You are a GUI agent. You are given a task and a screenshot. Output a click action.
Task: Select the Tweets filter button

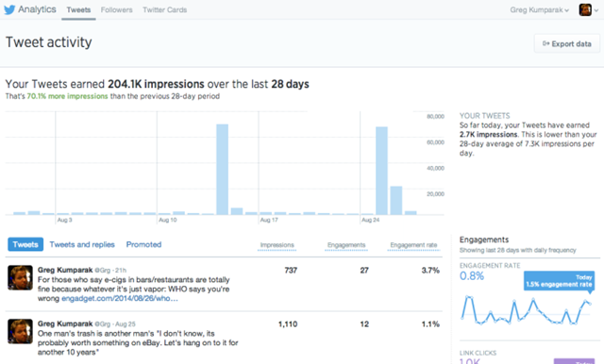[x=25, y=244]
